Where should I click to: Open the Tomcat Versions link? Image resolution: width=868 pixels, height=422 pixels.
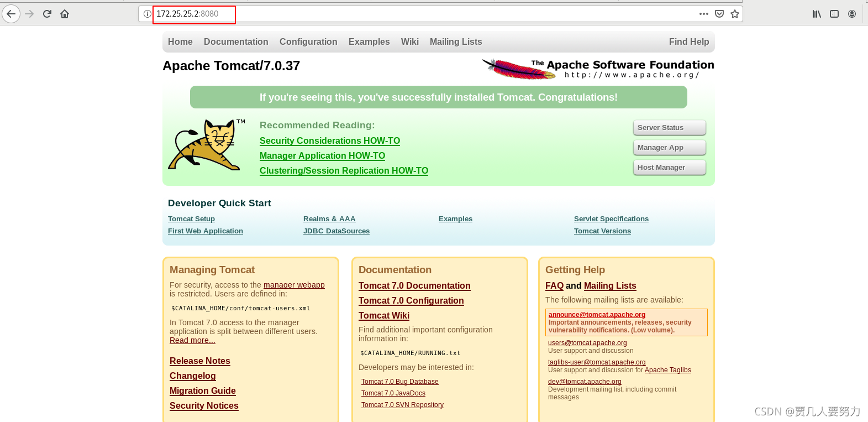602,231
